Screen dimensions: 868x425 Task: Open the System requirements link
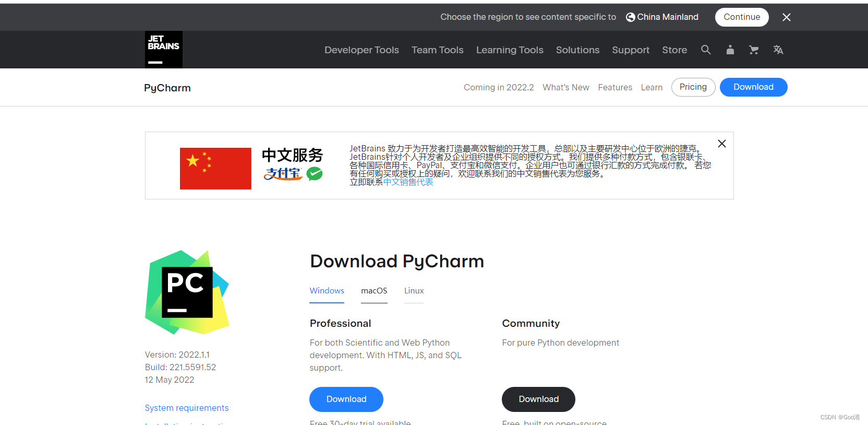[x=187, y=408]
